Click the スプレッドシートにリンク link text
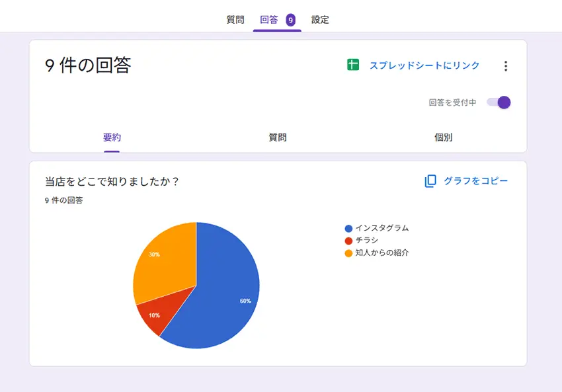Image resolution: width=562 pixels, height=392 pixels. (424, 65)
